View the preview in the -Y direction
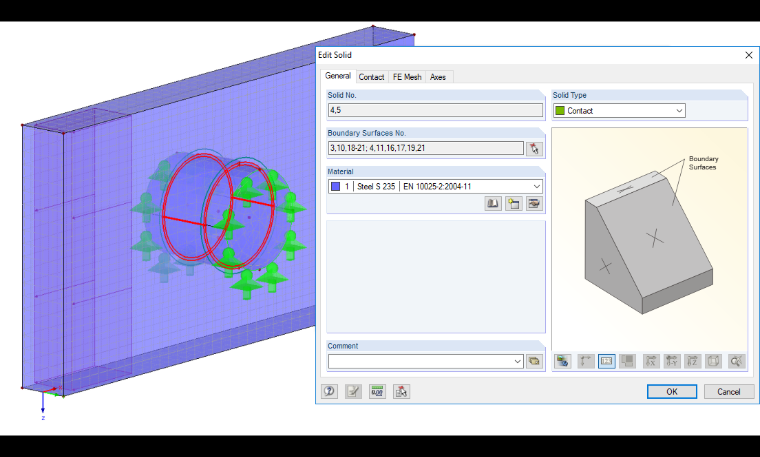 (x=672, y=361)
